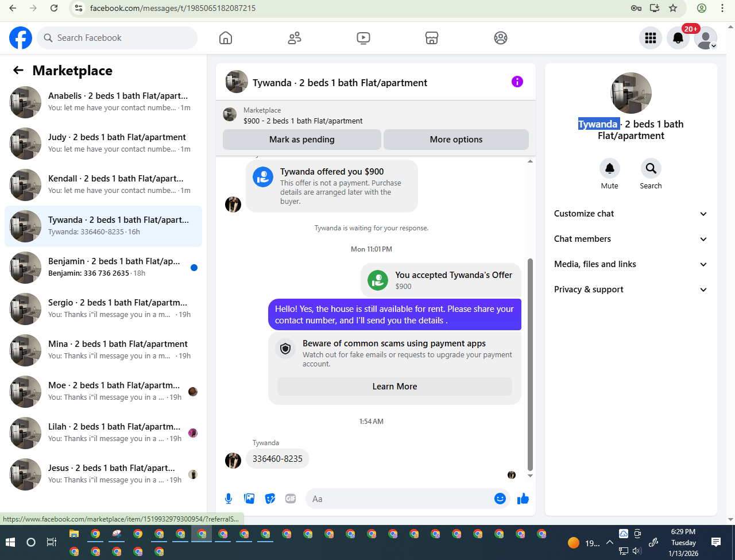Click the chat scroll up arrow

coord(530,161)
